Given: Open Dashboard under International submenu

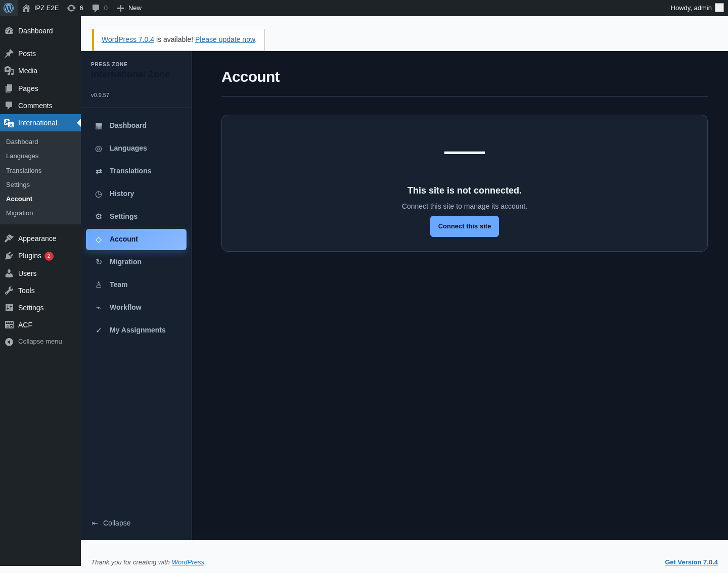Looking at the screenshot, I should 22,142.
